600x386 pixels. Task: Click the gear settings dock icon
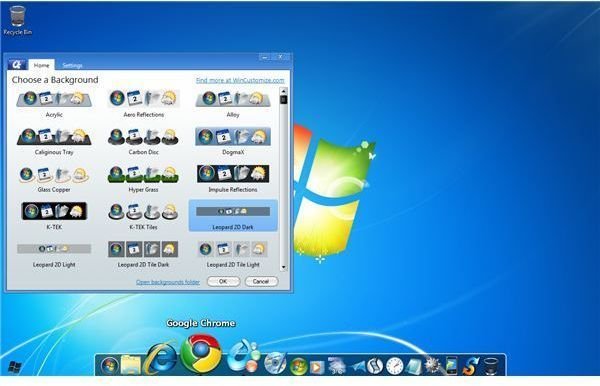433,366
